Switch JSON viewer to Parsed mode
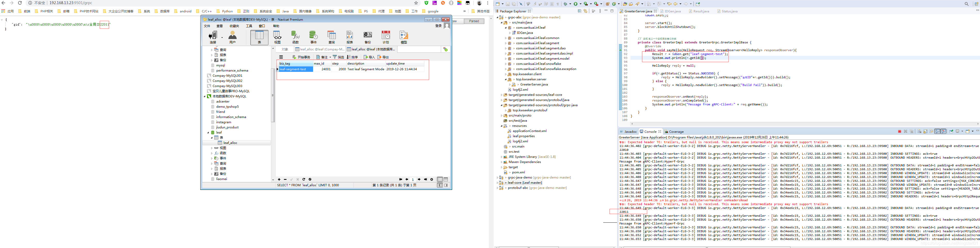Screen dimensions: 980x248 point(474,21)
